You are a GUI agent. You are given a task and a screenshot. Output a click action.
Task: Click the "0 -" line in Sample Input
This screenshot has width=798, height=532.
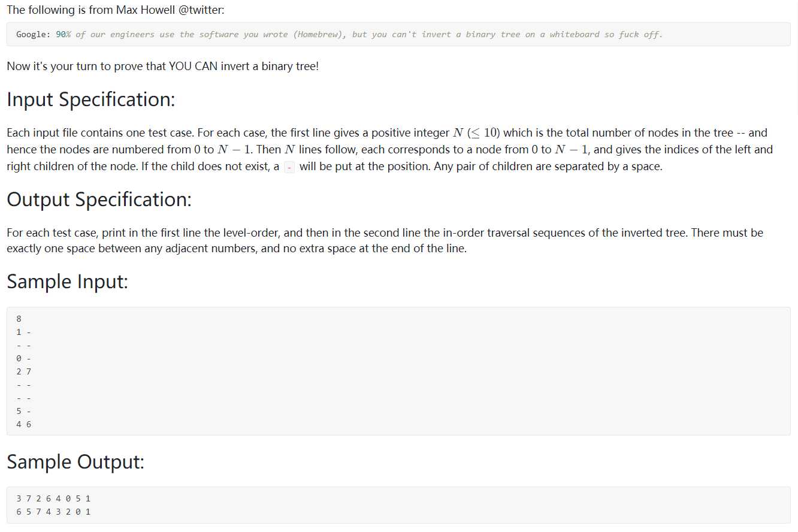click(24, 358)
